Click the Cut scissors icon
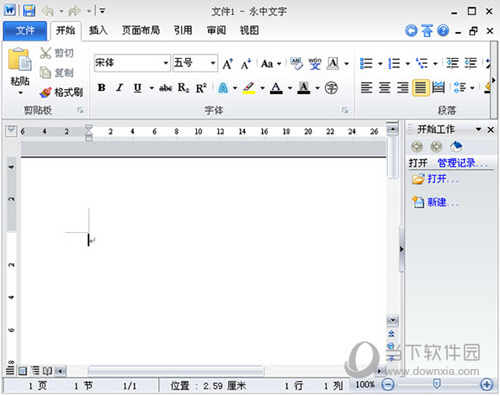The height and width of the screenshot is (396, 500). 45,53
